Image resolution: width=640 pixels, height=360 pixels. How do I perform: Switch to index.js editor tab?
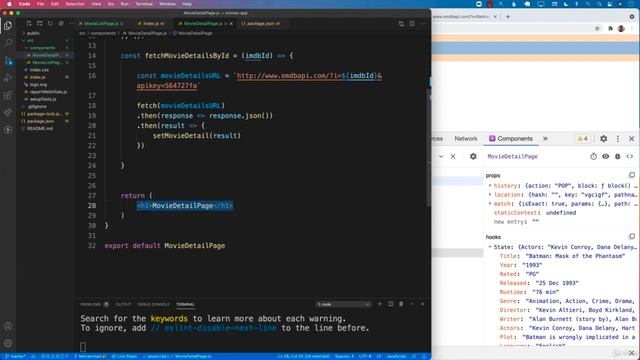pos(151,24)
